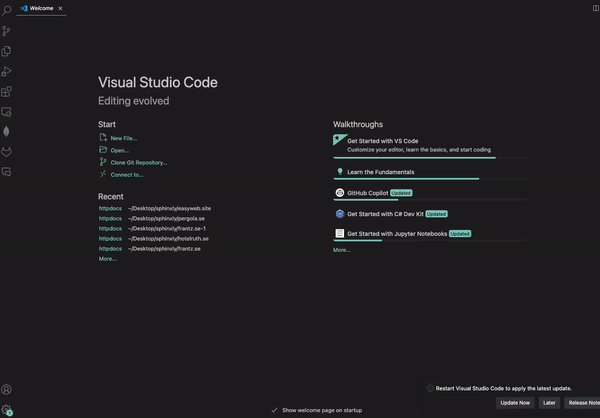This screenshot has height=418, width=600.
Task: Open the GitLab fox icon view
Action: click(x=6, y=152)
